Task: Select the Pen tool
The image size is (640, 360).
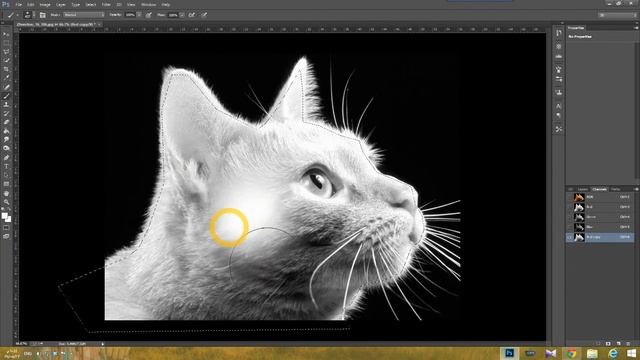Action: (6, 158)
